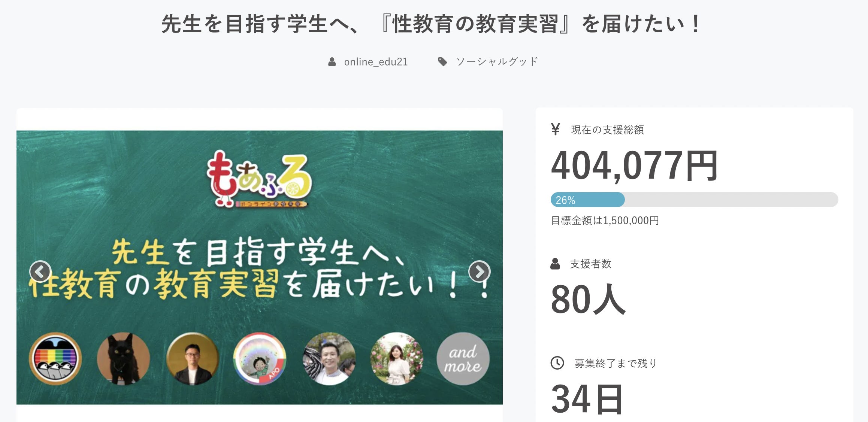Click the project title heading text
868x422 pixels.
point(431,24)
